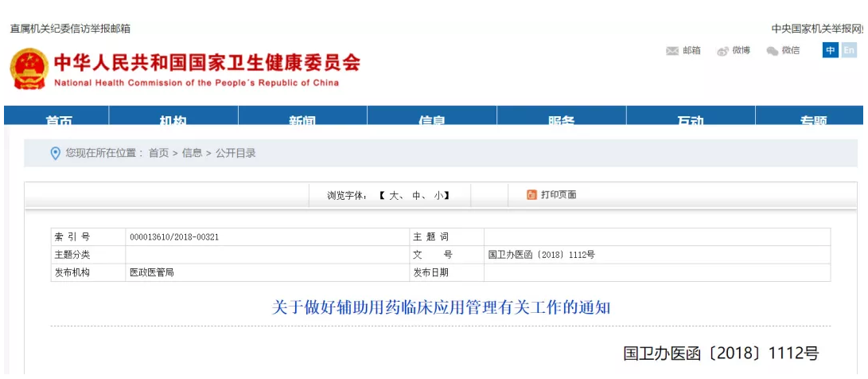Click the national emblem logo
This screenshot has height=379, width=868.
[x=29, y=68]
